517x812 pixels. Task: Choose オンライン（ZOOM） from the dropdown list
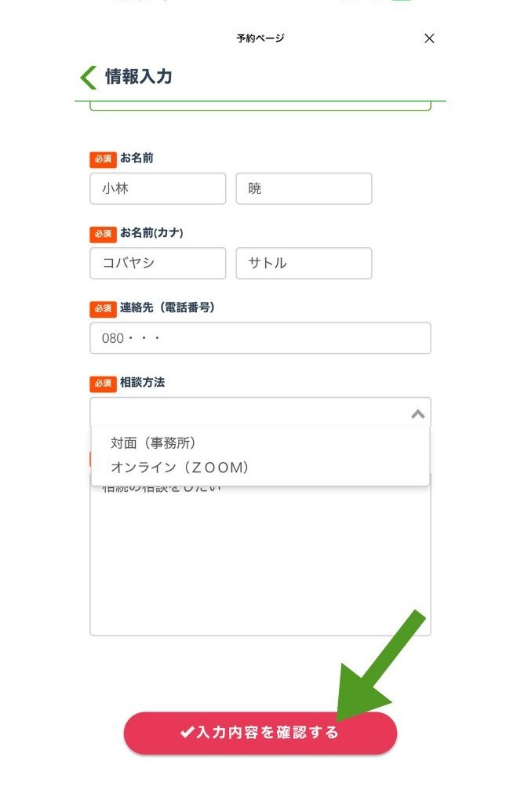pyautogui.click(x=180, y=467)
